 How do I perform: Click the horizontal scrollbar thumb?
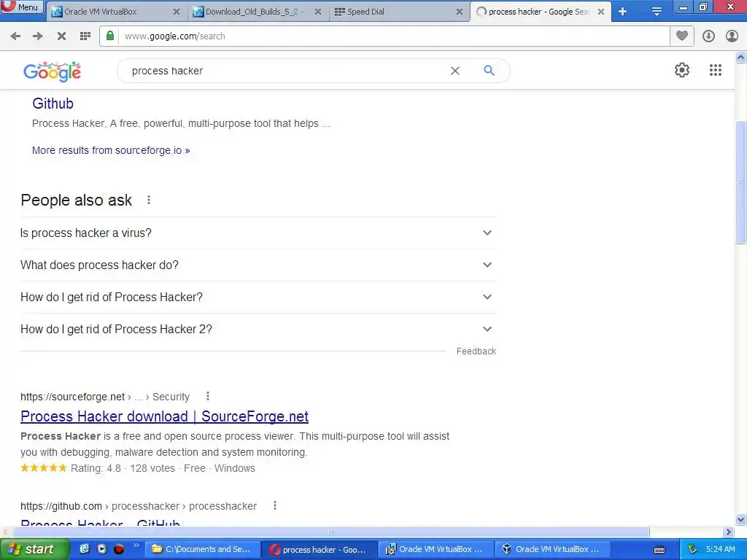[x=331, y=532]
